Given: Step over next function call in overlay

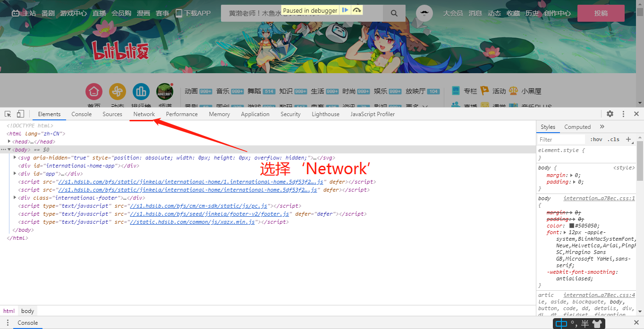Looking at the screenshot, I should click(x=357, y=10).
